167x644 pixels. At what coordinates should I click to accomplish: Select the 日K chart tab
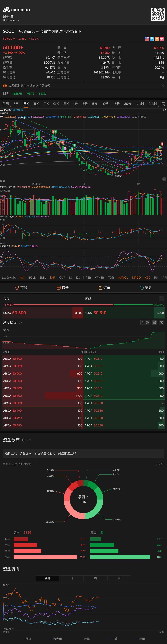coord(26,104)
